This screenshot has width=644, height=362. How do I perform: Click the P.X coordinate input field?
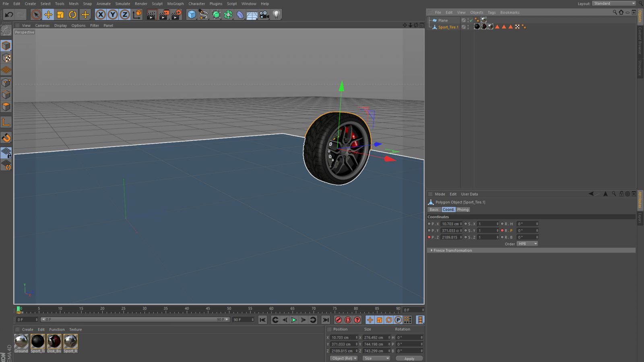450,224
